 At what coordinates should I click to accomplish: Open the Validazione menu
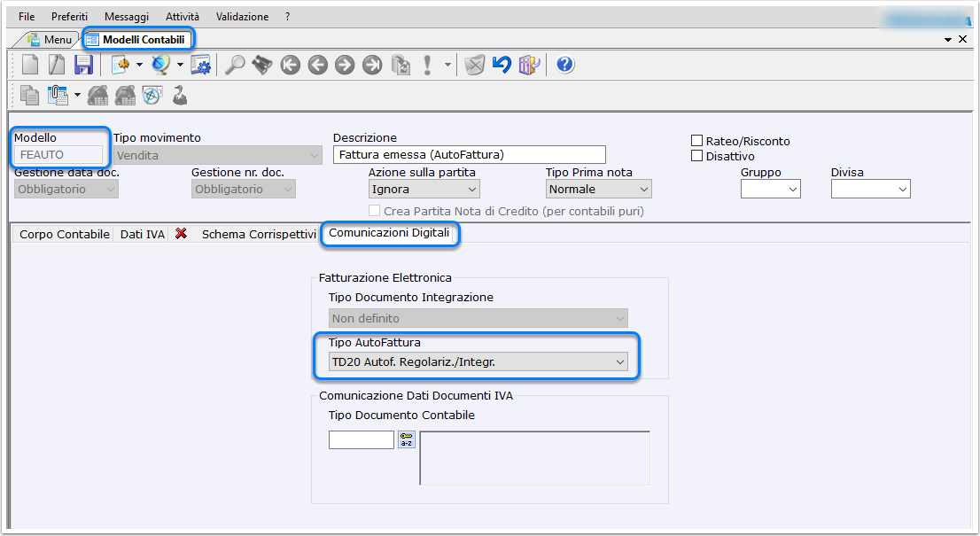point(243,17)
